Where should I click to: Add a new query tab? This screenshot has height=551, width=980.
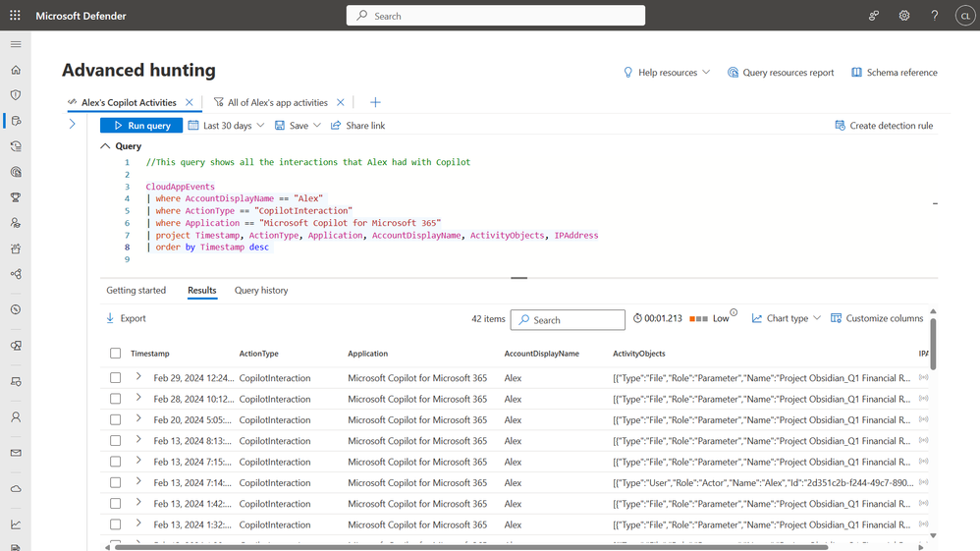click(375, 102)
